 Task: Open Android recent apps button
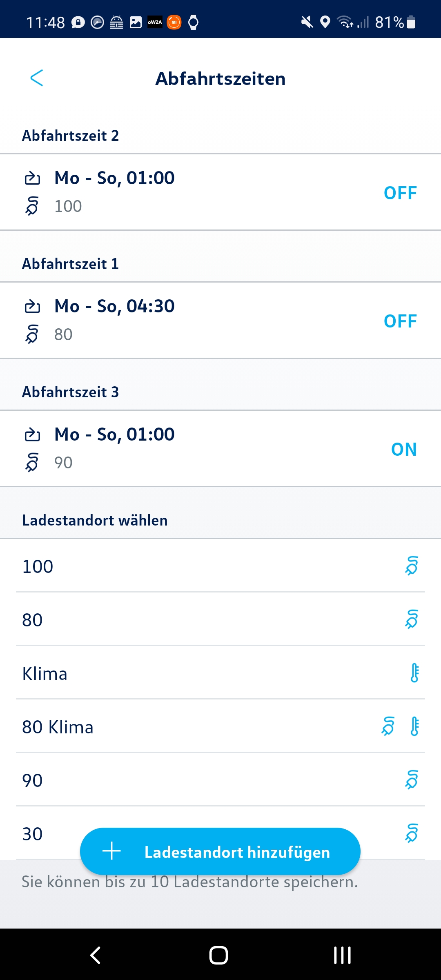[342, 955]
